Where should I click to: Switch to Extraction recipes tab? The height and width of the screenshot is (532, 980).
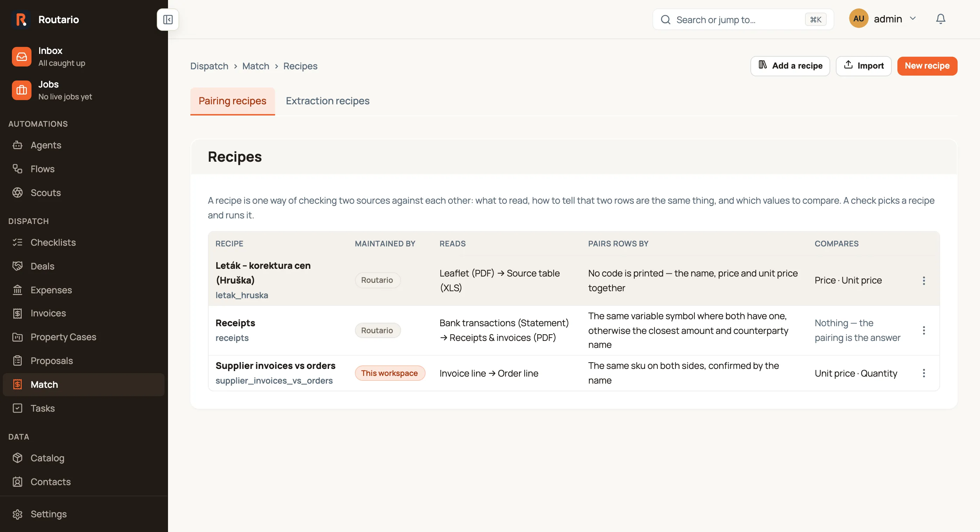coord(328,101)
